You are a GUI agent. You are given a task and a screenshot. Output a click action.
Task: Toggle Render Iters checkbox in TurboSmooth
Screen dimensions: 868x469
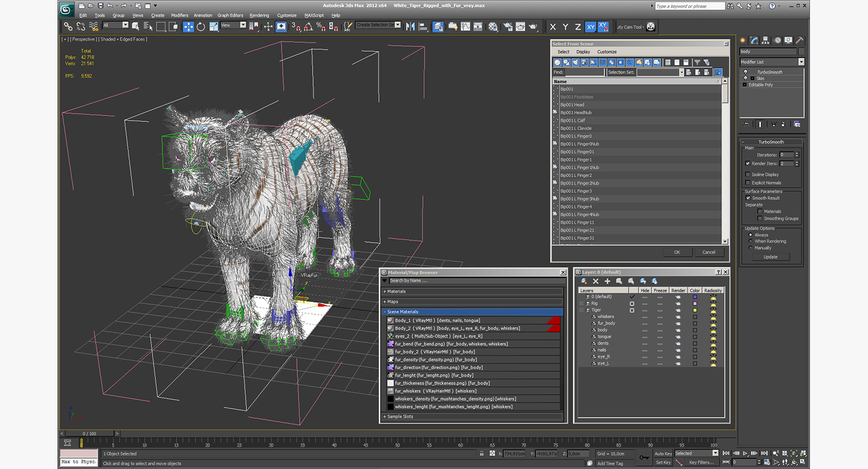(748, 164)
